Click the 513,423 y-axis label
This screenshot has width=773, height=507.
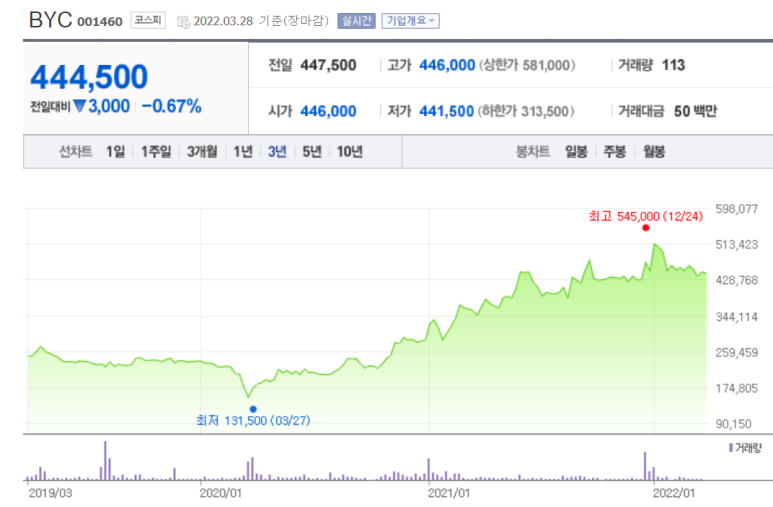pos(737,245)
